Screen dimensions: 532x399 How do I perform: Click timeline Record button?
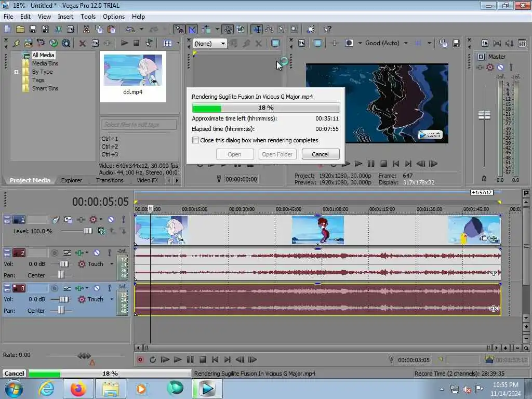pyautogui.click(x=140, y=360)
